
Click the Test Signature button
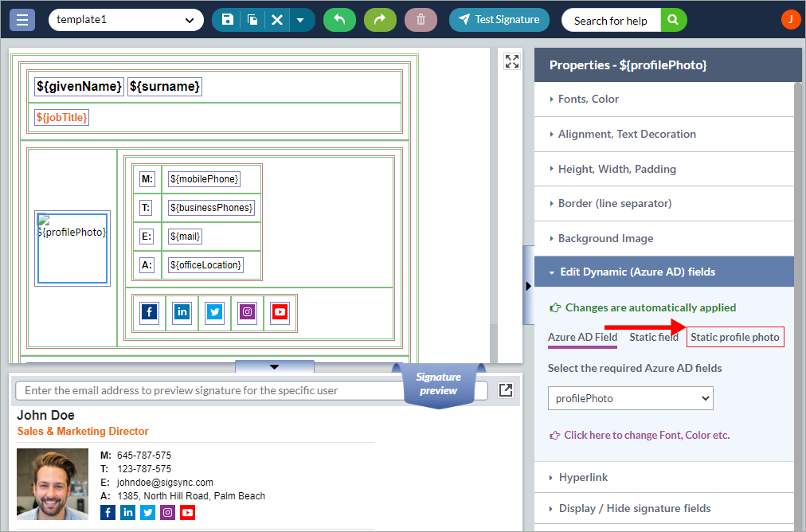[499, 20]
